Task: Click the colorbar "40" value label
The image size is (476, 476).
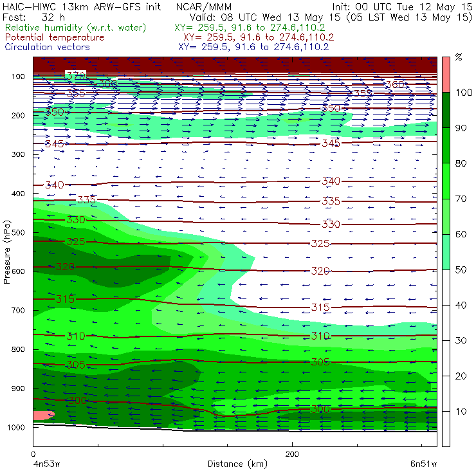Action: click(461, 305)
